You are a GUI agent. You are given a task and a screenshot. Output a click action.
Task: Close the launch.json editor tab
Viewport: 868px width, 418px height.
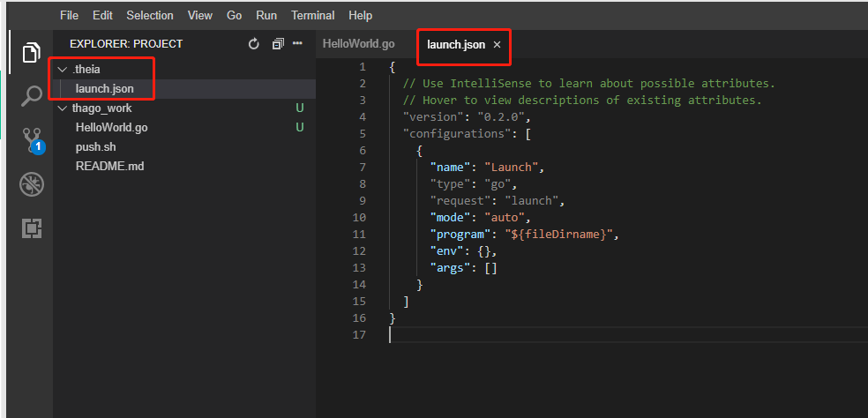(x=498, y=45)
